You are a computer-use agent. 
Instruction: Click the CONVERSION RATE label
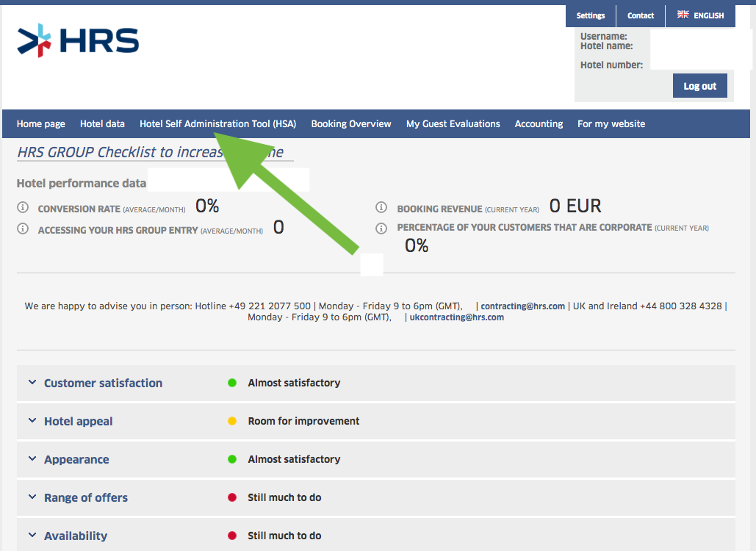(79, 209)
